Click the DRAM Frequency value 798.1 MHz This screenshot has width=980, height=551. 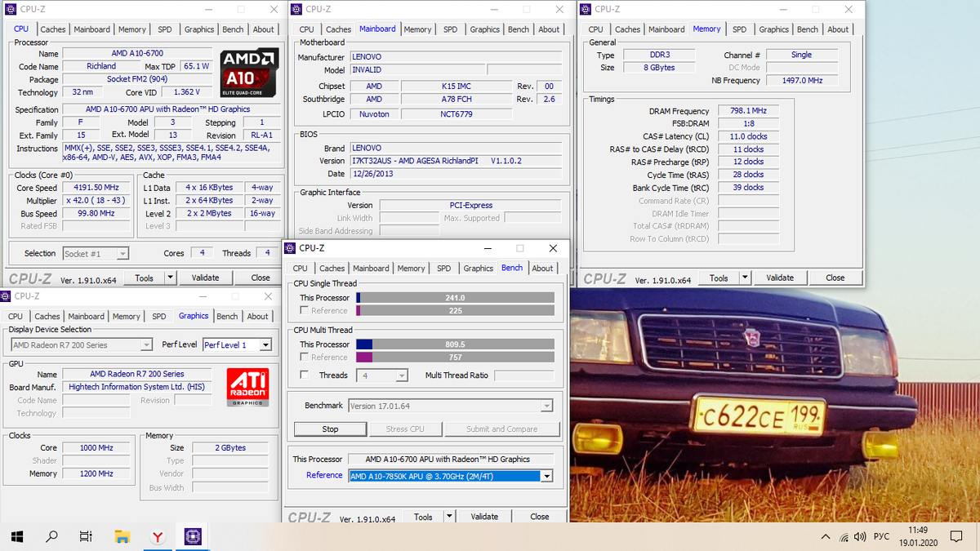tap(748, 111)
